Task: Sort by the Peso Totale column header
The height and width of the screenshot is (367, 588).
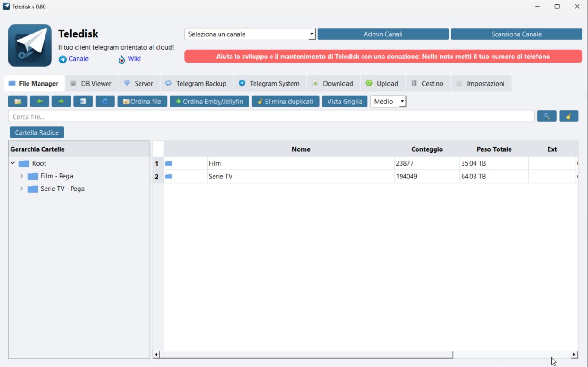Action: point(494,149)
